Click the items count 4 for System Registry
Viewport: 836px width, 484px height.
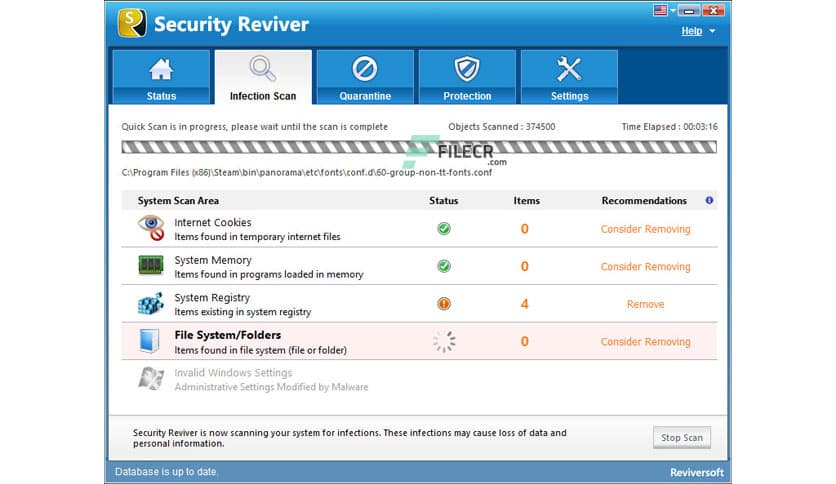click(x=525, y=304)
